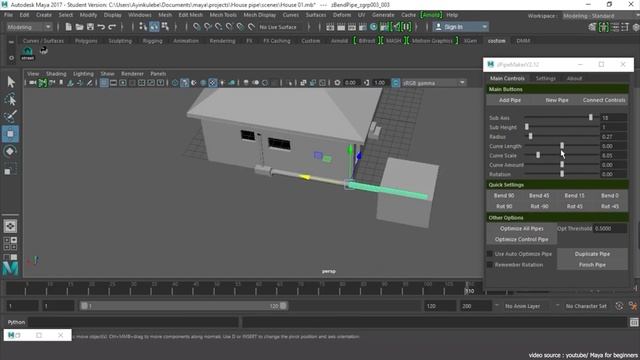
Task: Open the viewport Panels menu
Action: (158, 74)
